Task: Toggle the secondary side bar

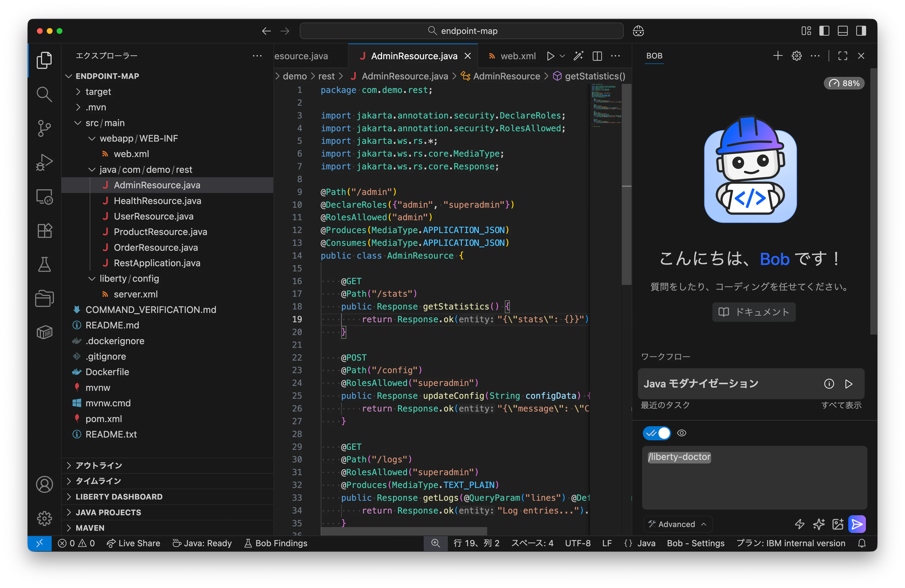Action: pos(861,31)
